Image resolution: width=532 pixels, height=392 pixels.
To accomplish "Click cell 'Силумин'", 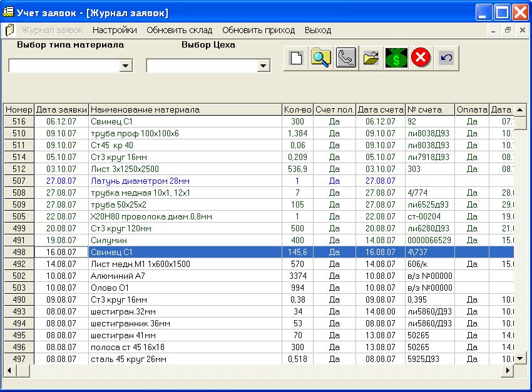I will (185, 240).
